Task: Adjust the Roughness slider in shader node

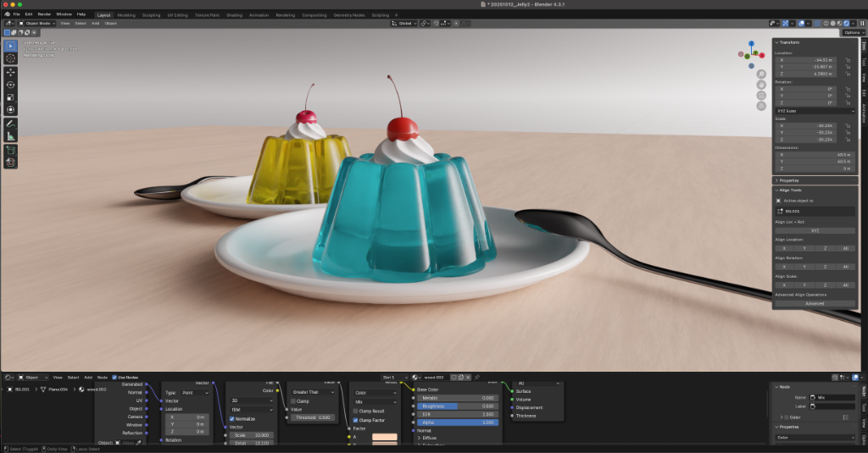Action: tap(456, 406)
